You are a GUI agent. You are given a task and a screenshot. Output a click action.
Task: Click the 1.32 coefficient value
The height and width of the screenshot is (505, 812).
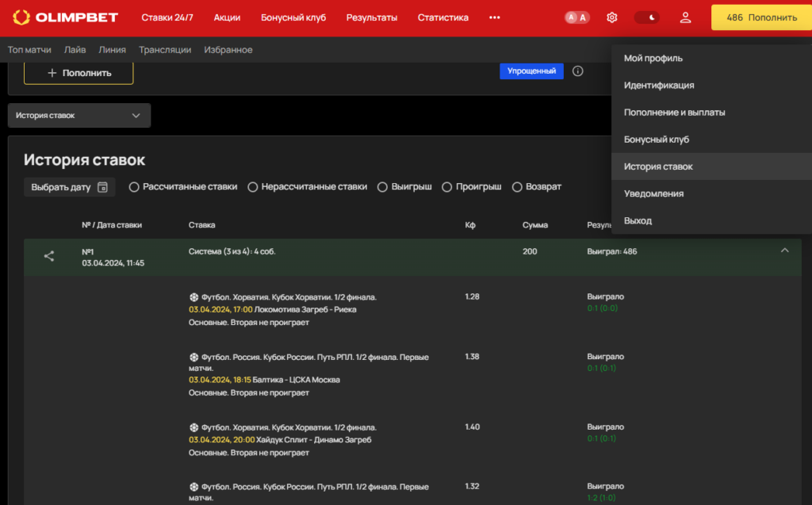(472, 486)
